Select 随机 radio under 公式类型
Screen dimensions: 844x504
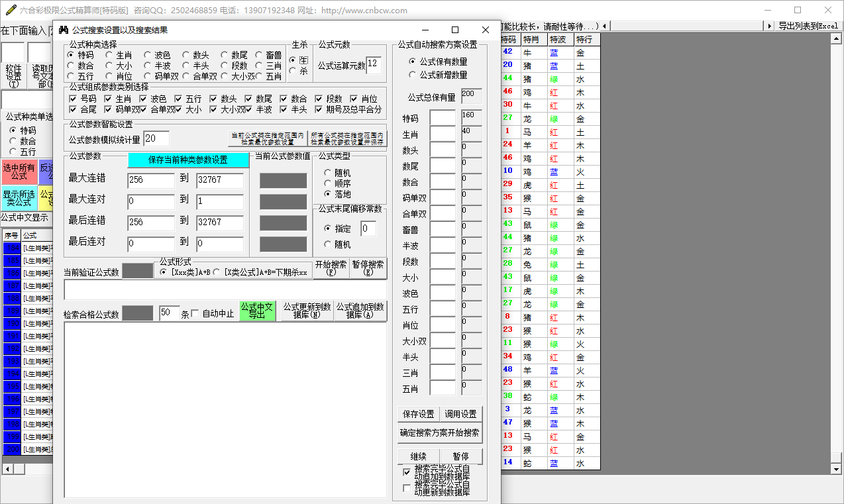pos(328,173)
